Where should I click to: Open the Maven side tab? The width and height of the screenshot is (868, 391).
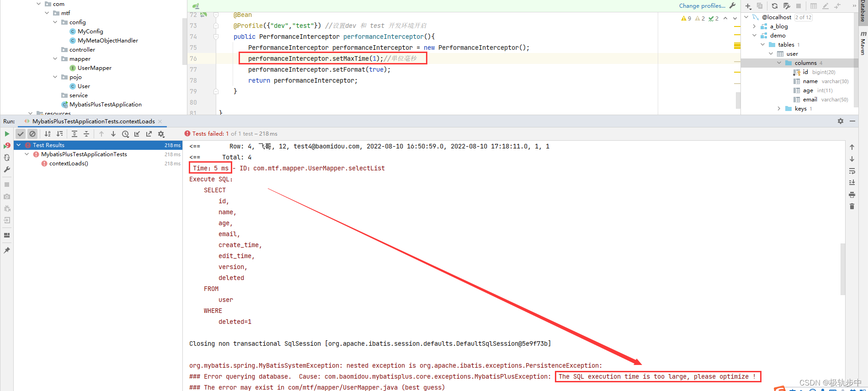point(863,44)
